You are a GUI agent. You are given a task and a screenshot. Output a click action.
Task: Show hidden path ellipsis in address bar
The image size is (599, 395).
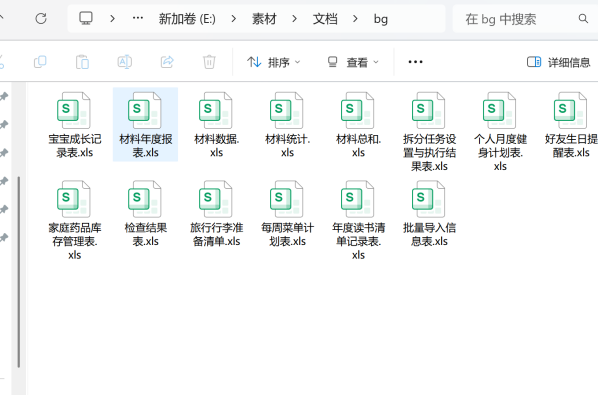pos(138,18)
